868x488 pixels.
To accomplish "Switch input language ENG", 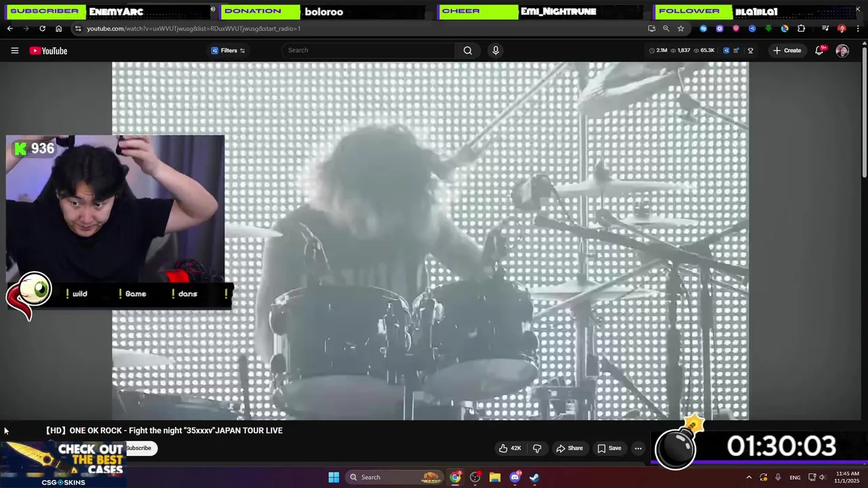I will coord(795,477).
